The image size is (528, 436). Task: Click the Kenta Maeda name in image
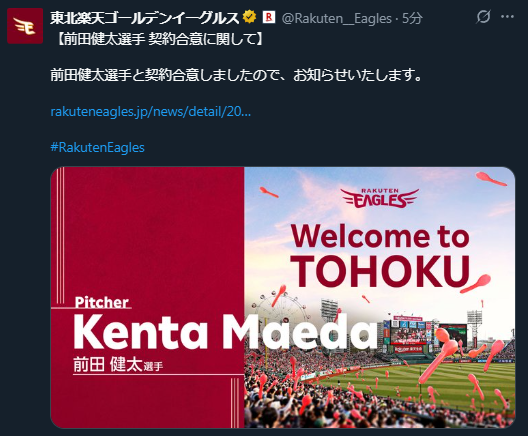(x=225, y=332)
